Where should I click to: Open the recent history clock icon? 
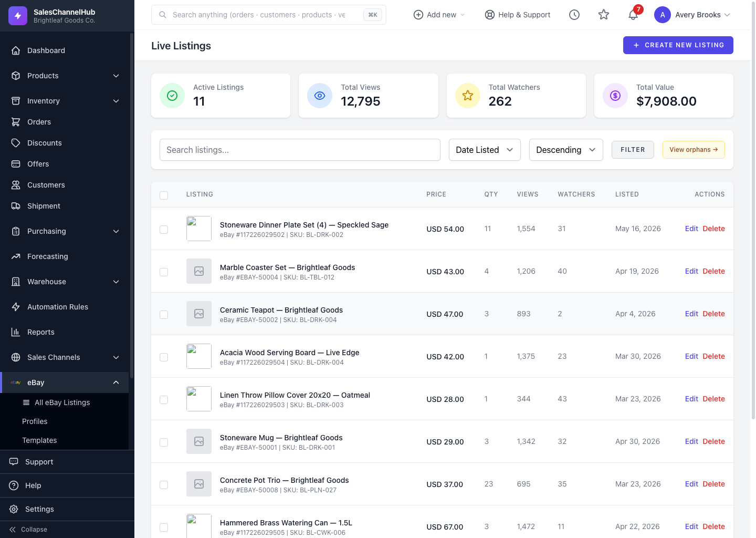pos(574,15)
